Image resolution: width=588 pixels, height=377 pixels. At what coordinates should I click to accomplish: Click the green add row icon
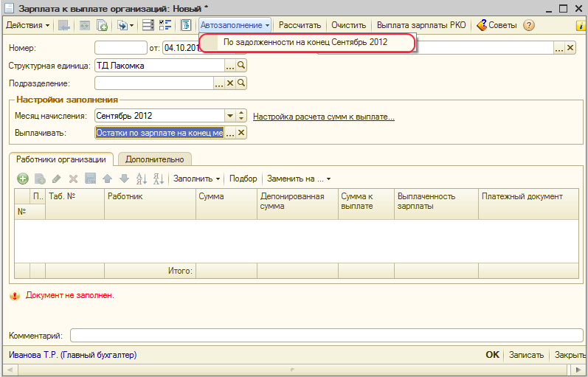[22, 179]
